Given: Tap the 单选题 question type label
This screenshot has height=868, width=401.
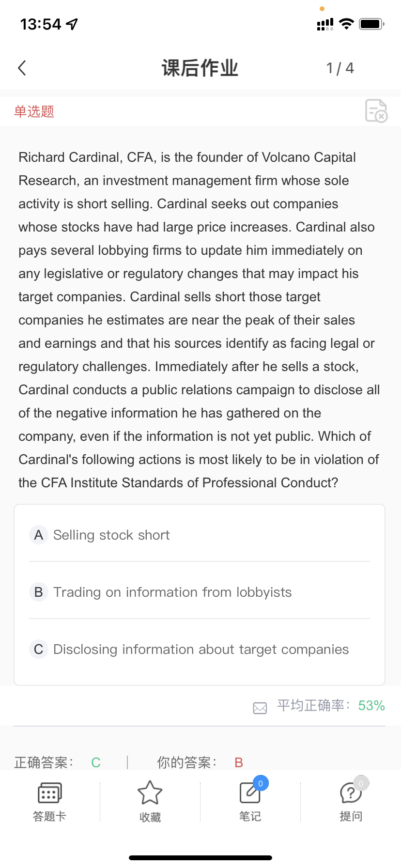Looking at the screenshot, I should point(34,111).
